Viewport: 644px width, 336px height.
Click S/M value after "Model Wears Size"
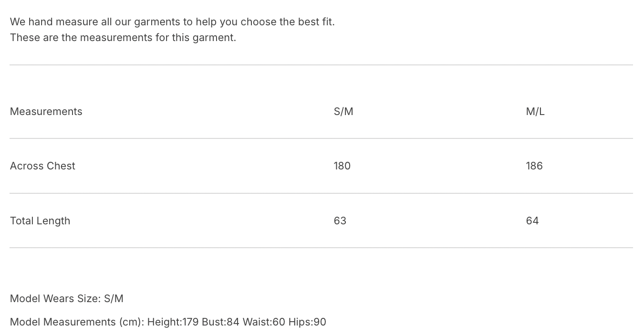[114, 299]
